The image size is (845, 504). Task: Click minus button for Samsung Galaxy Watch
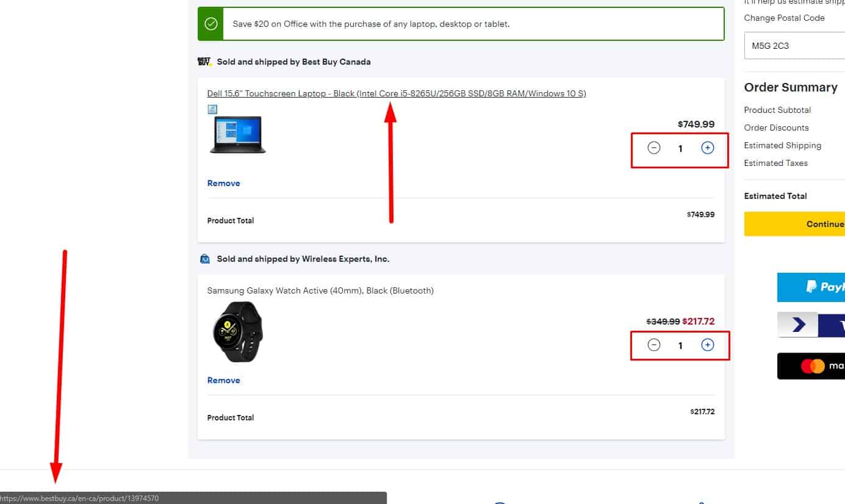tap(653, 345)
